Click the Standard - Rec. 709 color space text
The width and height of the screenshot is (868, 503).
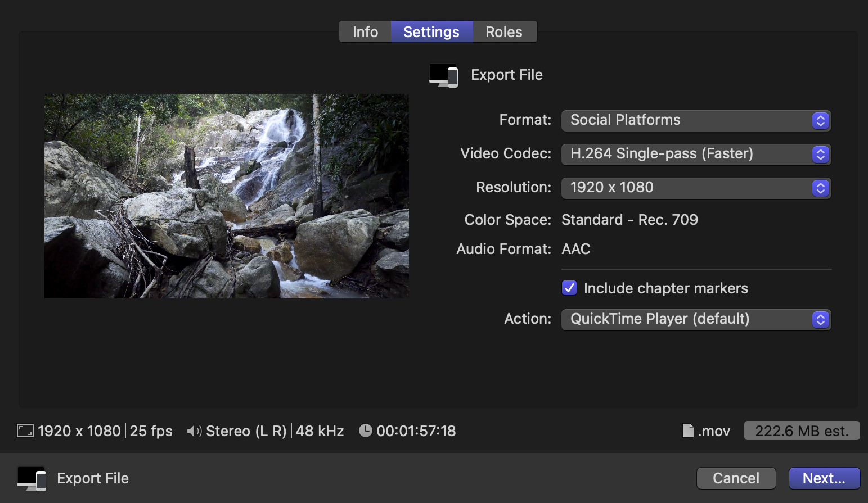629,220
